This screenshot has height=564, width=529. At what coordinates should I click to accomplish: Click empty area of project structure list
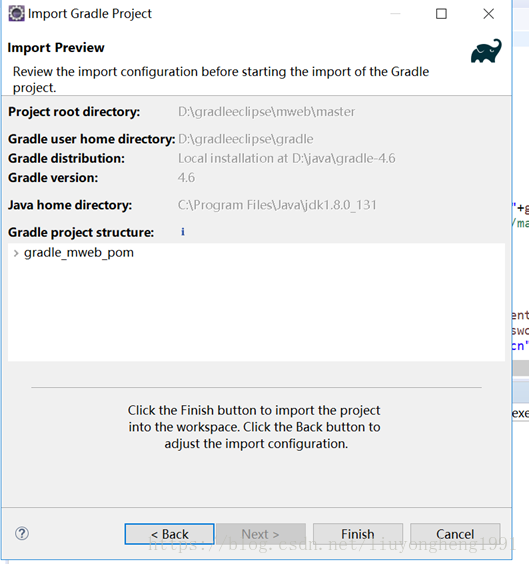coord(256,311)
